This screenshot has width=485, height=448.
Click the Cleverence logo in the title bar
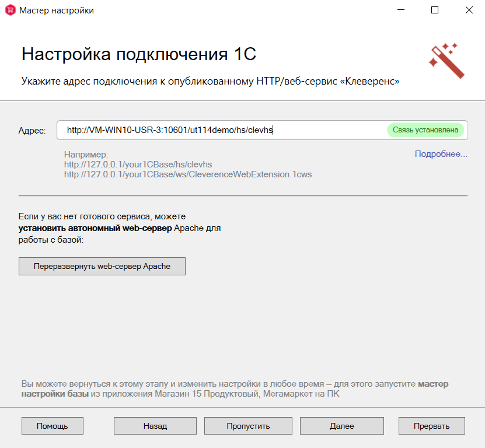click(9, 10)
